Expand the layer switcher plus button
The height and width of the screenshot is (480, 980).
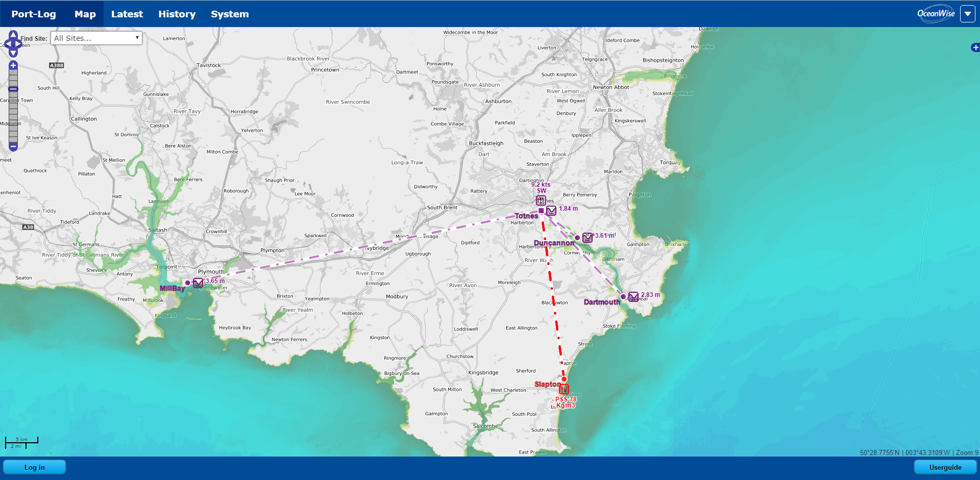[975, 47]
